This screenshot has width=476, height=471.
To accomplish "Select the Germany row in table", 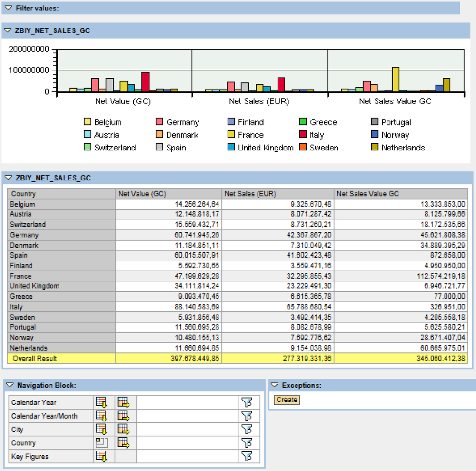I will (x=24, y=235).
